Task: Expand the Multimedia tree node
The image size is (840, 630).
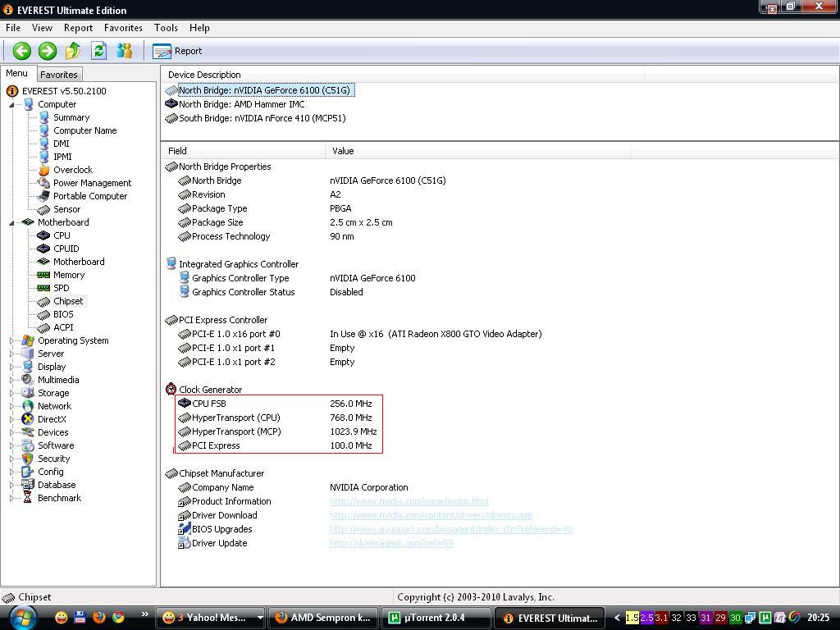Action: point(11,380)
